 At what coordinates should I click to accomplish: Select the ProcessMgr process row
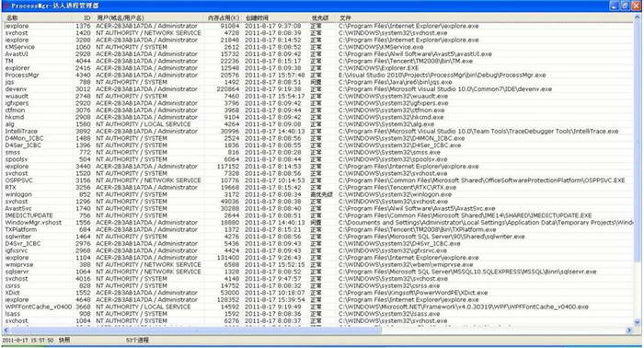[x=318, y=75]
